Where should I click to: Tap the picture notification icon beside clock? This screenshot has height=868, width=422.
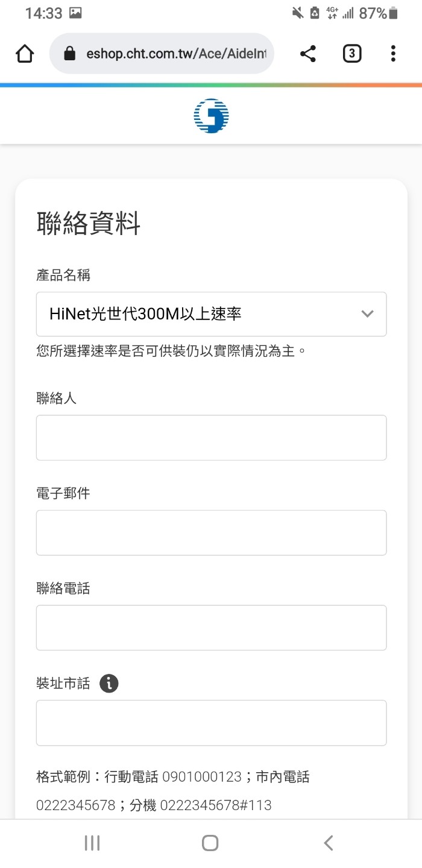75,13
